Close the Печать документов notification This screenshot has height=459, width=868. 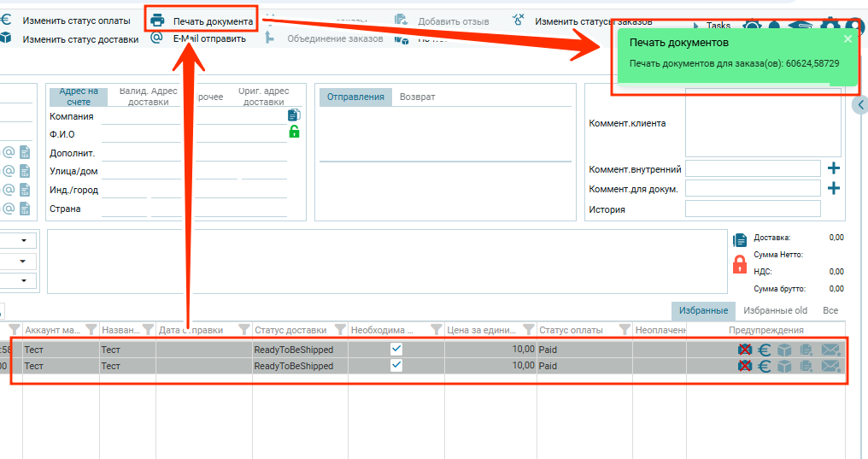click(x=847, y=38)
